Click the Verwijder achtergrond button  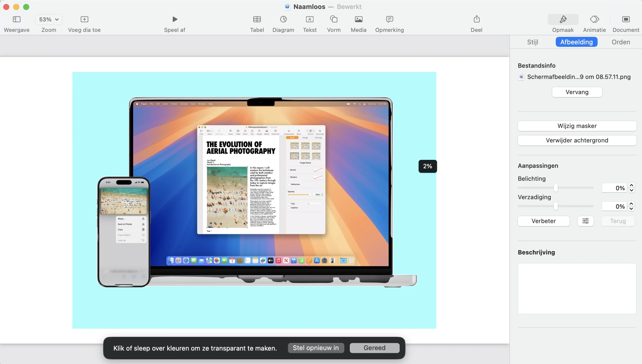tap(577, 140)
